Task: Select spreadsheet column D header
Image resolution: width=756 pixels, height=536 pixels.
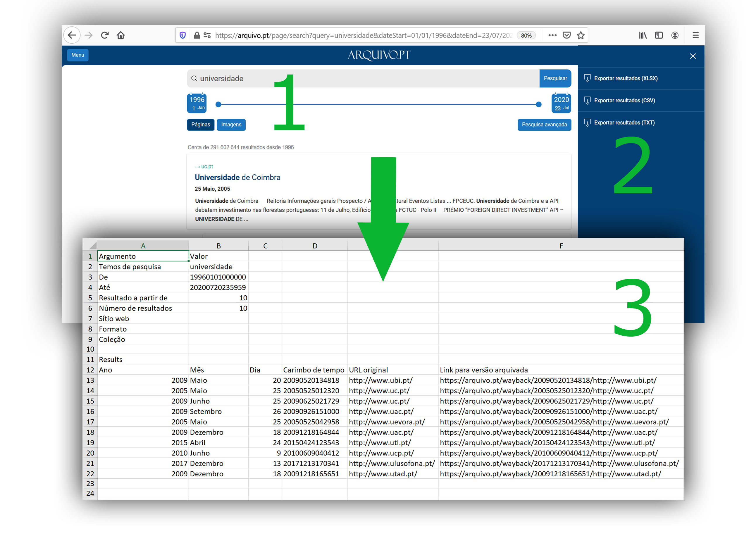Action: coord(315,246)
